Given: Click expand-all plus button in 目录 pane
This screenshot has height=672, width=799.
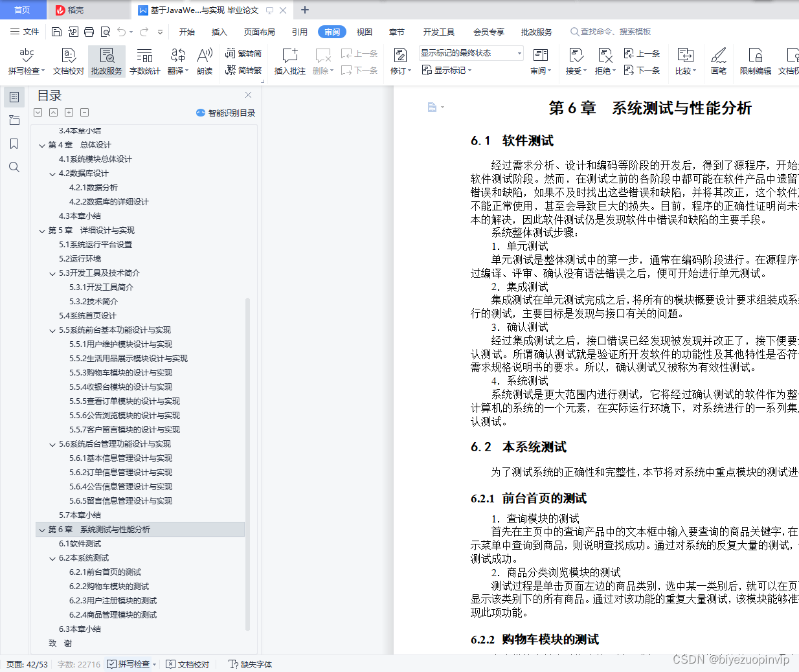Looking at the screenshot, I should point(69,112).
